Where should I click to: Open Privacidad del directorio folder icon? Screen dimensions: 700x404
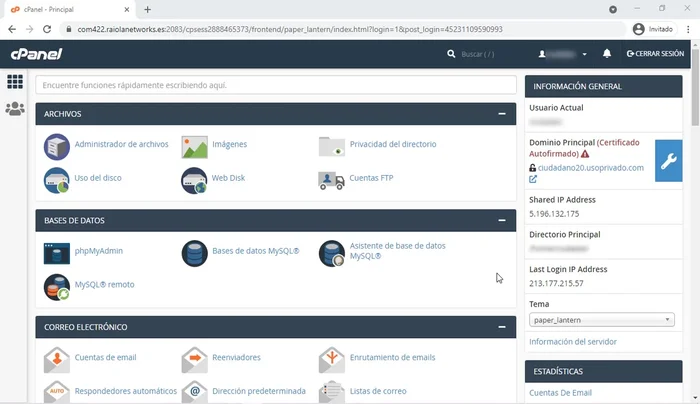click(332, 146)
